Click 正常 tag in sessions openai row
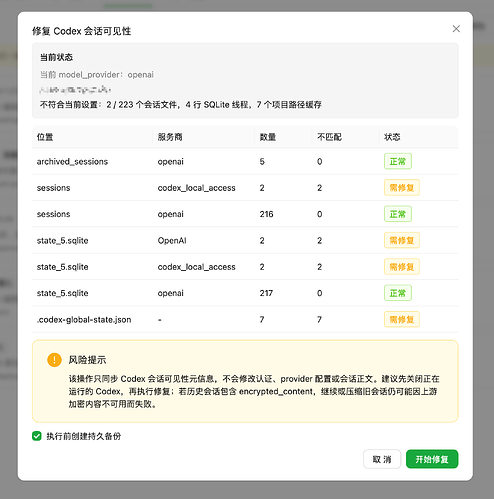Image resolution: width=494 pixels, height=499 pixels. (x=398, y=214)
